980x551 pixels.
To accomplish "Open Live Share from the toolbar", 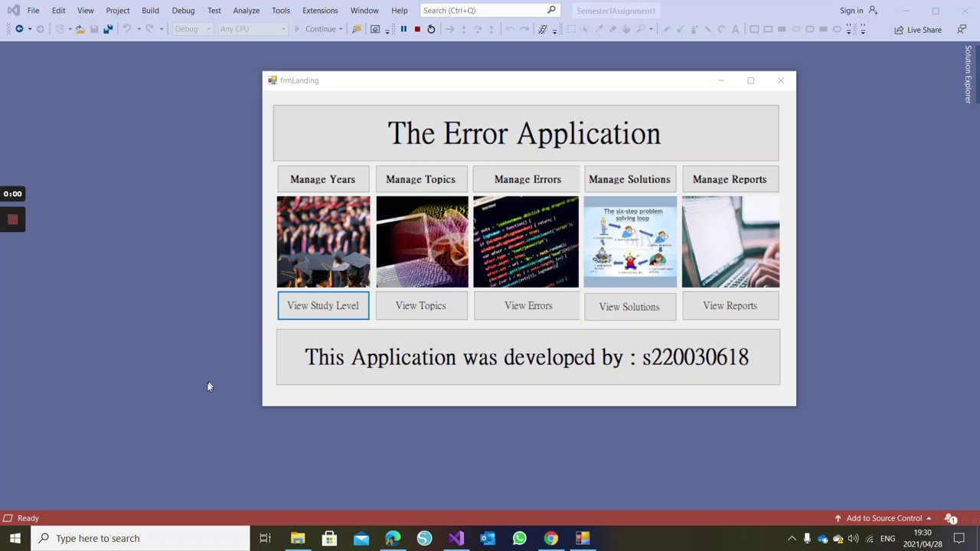I will (918, 30).
